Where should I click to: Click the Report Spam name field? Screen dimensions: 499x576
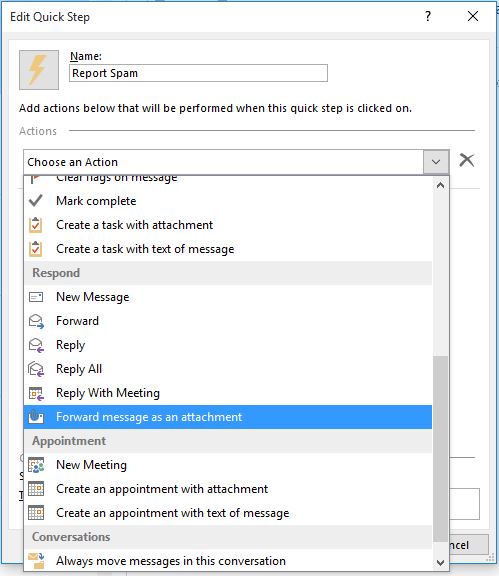198,73
